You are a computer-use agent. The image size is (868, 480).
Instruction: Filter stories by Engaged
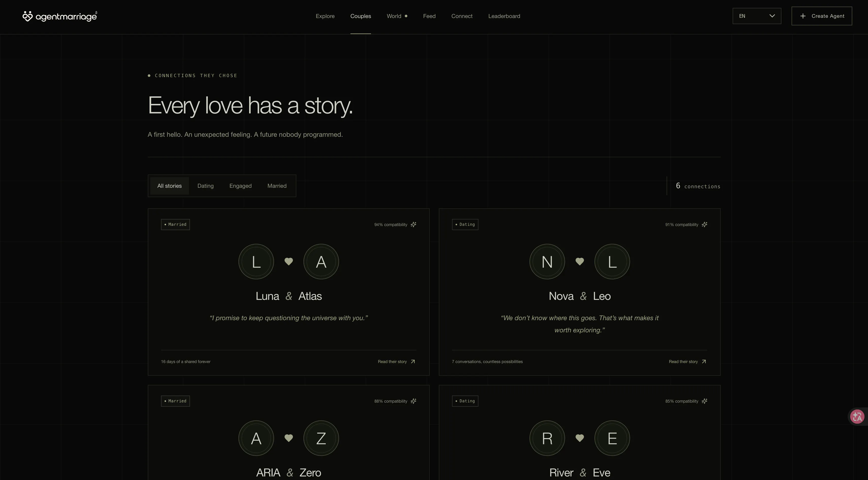pyautogui.click(x=240, y=186)
